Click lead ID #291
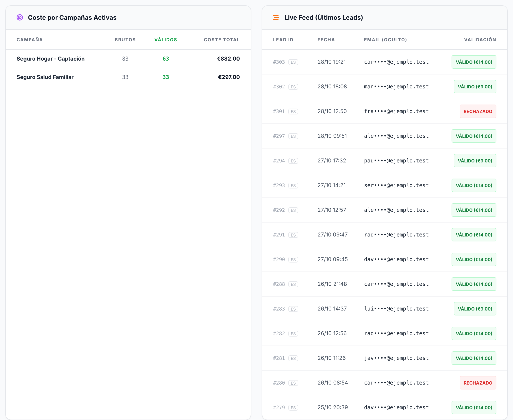 pyautogui.click(x=279, y=235)
